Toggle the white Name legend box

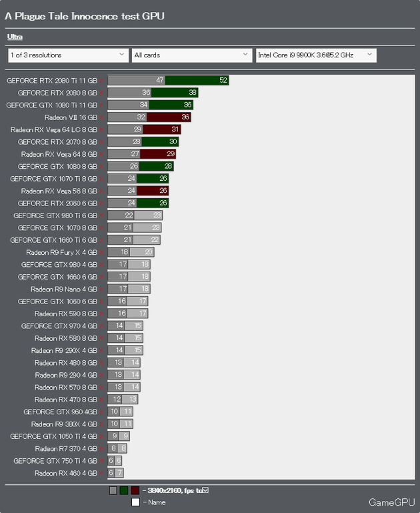(x=135, y=502)
